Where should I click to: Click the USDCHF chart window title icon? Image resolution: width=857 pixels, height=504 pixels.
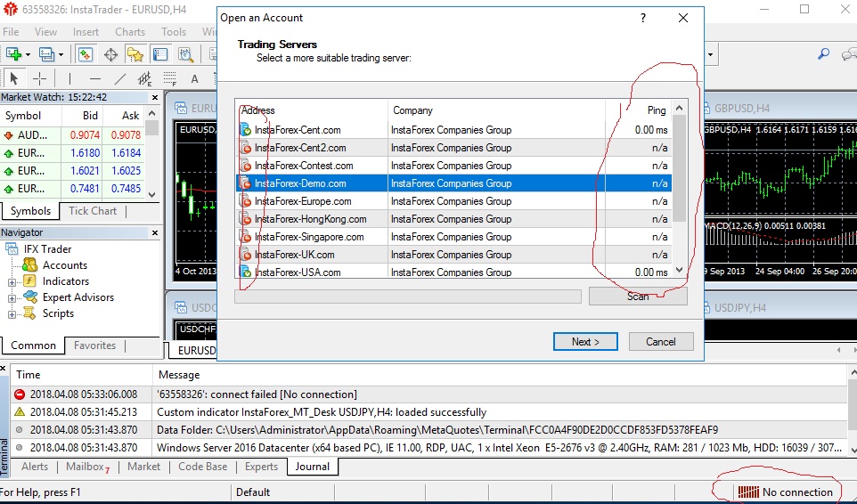[181, 307]
